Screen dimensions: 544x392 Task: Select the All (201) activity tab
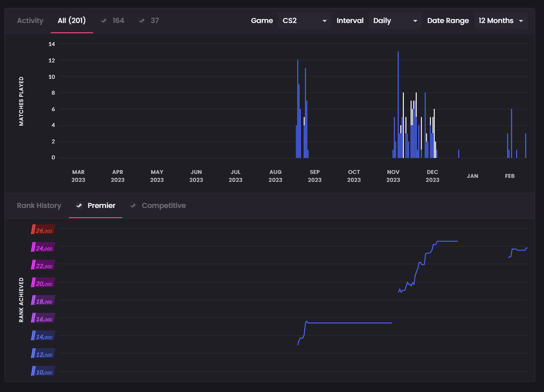[72, 20]
